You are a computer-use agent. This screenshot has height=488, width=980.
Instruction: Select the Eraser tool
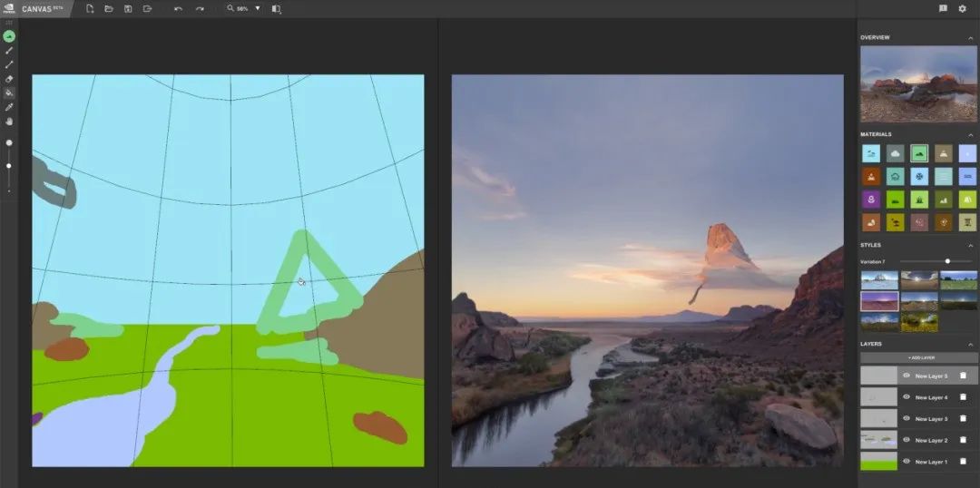9,79
